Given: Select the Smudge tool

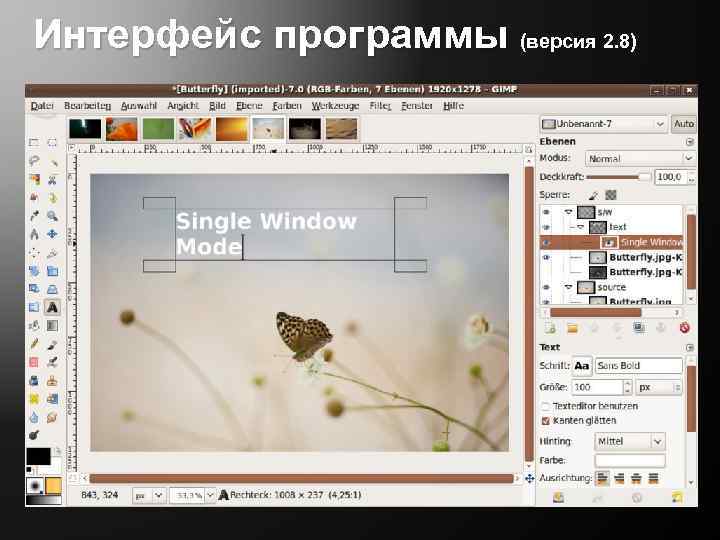Looking at the screenshot, I should click(52, 417).
